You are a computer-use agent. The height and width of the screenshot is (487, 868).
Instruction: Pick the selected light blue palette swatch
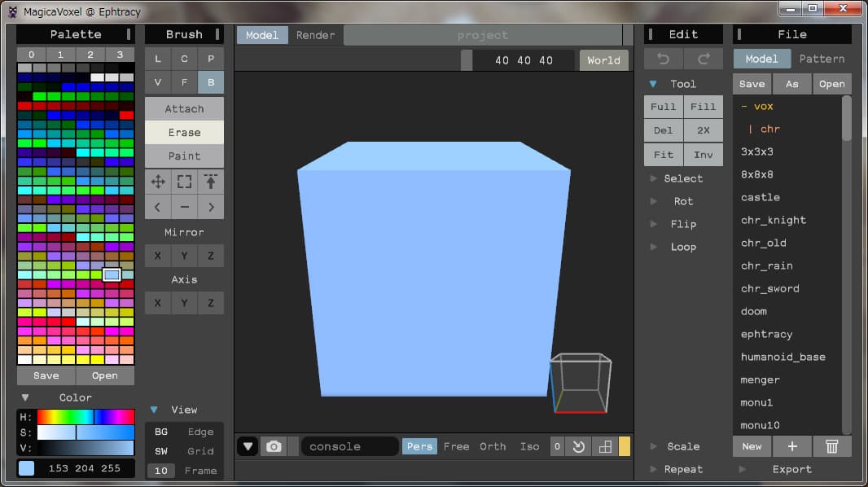pos(112,274)
